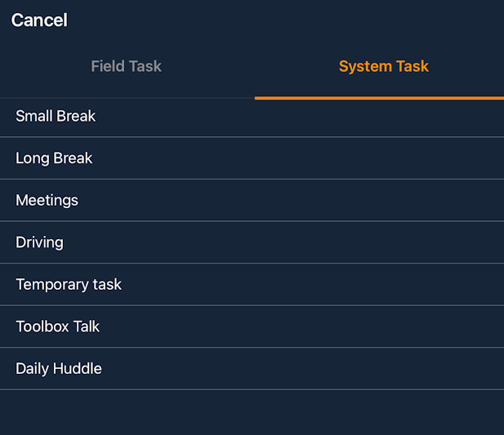Choose Temporary task entry
Screen dimensions: 504x435
click(x=69, y=285)
